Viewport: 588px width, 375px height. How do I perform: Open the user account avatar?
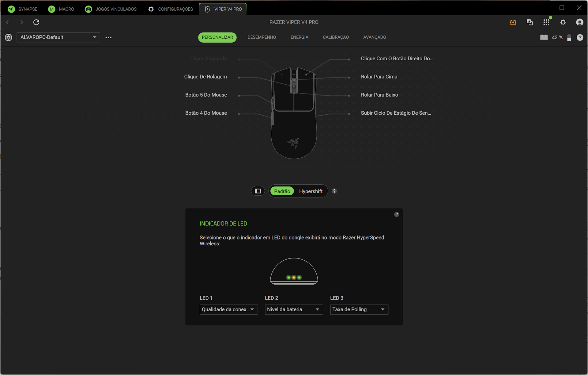[x=579, y=22]
